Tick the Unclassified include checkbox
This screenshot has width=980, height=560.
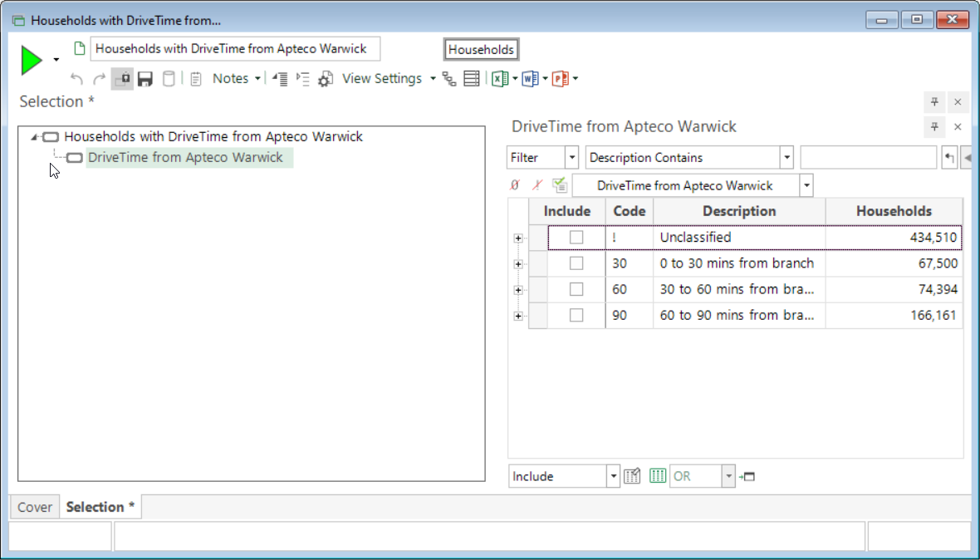pyautogui.click(x=576, y=238)
